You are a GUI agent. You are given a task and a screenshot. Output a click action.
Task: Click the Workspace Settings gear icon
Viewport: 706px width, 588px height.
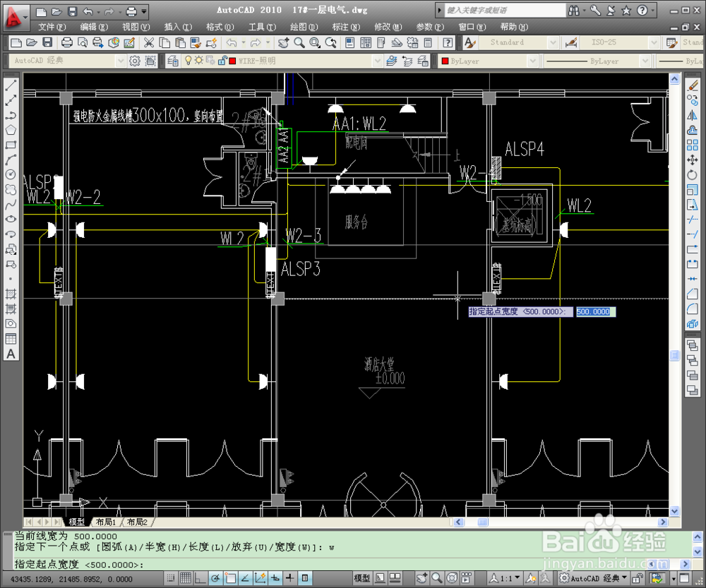point(135,61)
